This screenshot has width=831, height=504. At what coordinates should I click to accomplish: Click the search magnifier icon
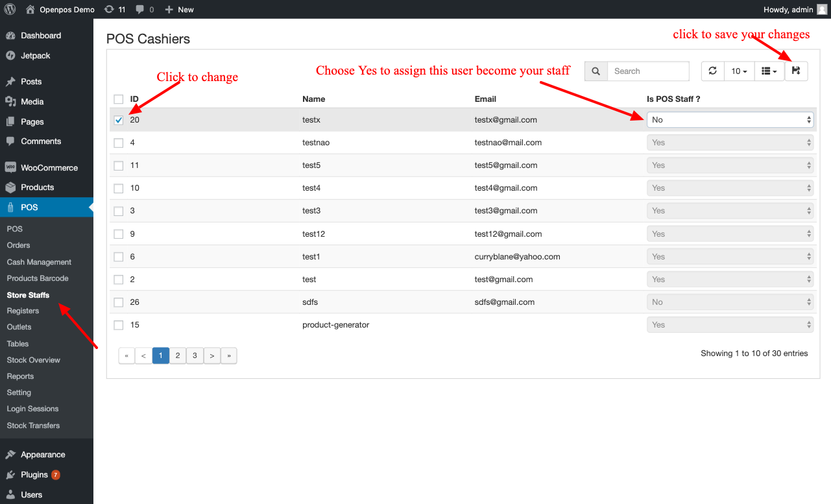click(596, 71)
